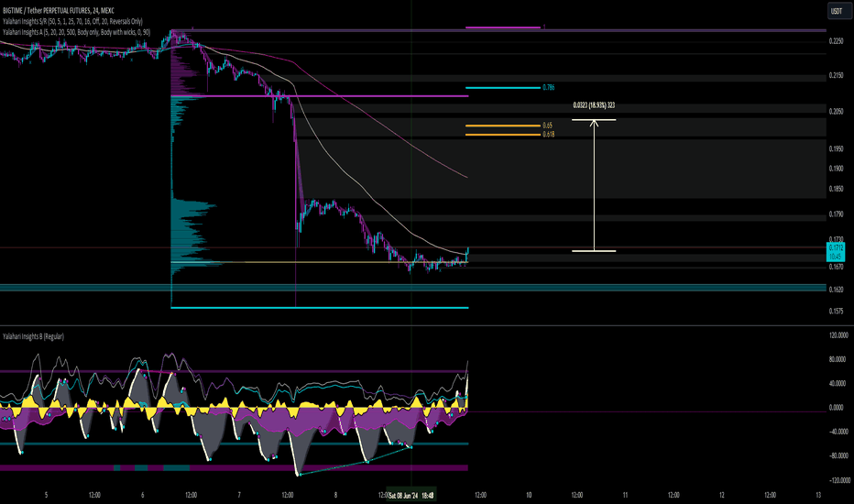Click the crosshair date label Sat 08 Jun '24 18:48
The image size is (854, 504).
pos(411,495)
